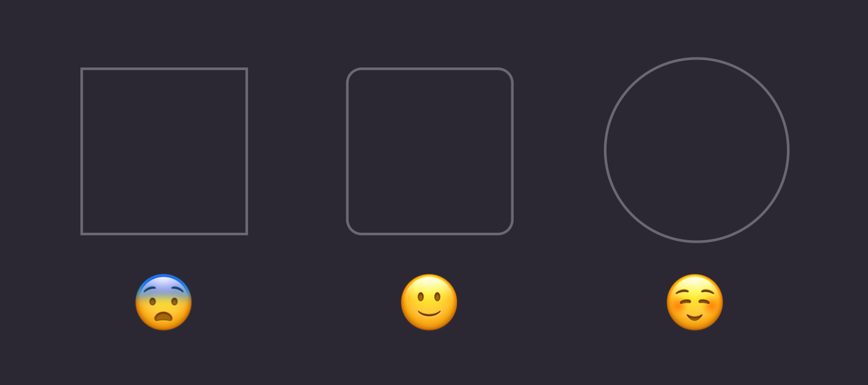Select the sharp-cornered square shape

pos(164,151)
